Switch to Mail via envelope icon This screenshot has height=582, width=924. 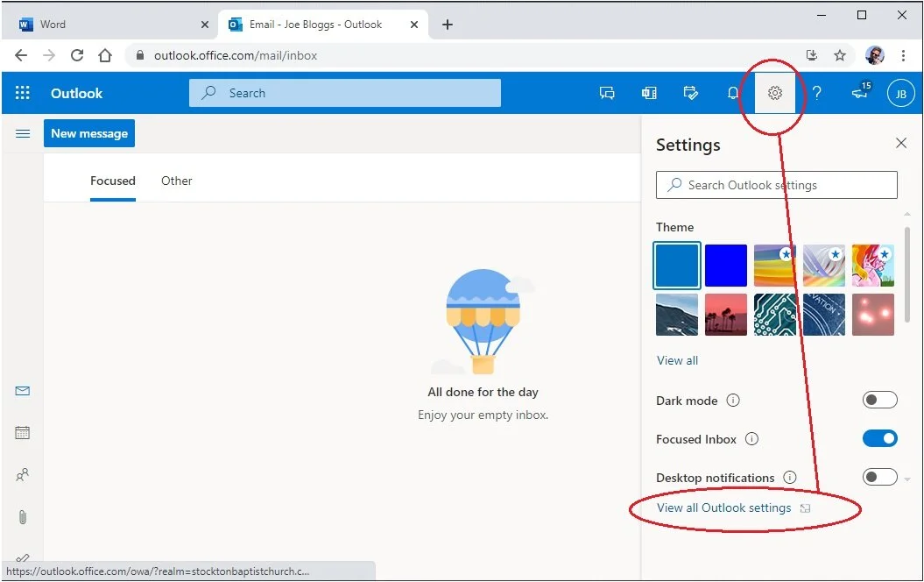click(23, 391)
